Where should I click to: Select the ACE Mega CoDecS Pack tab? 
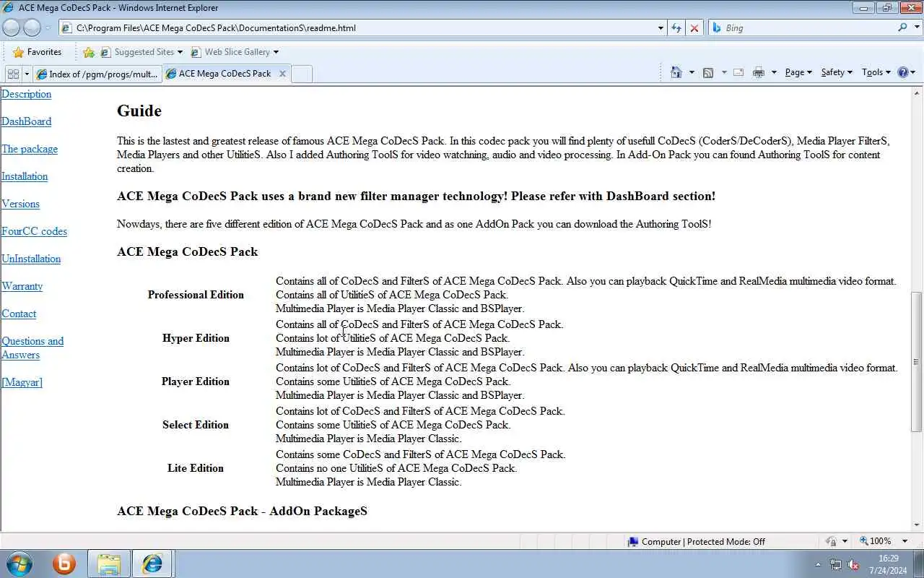pos(220,74)
